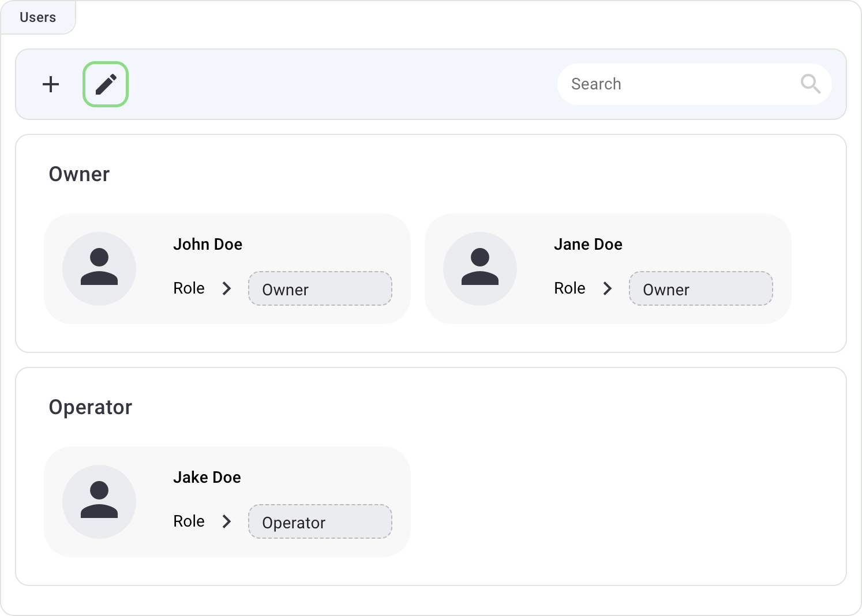Click John Doe's avatar icon
The image size is (862, 616).
[x=99, y=269]
